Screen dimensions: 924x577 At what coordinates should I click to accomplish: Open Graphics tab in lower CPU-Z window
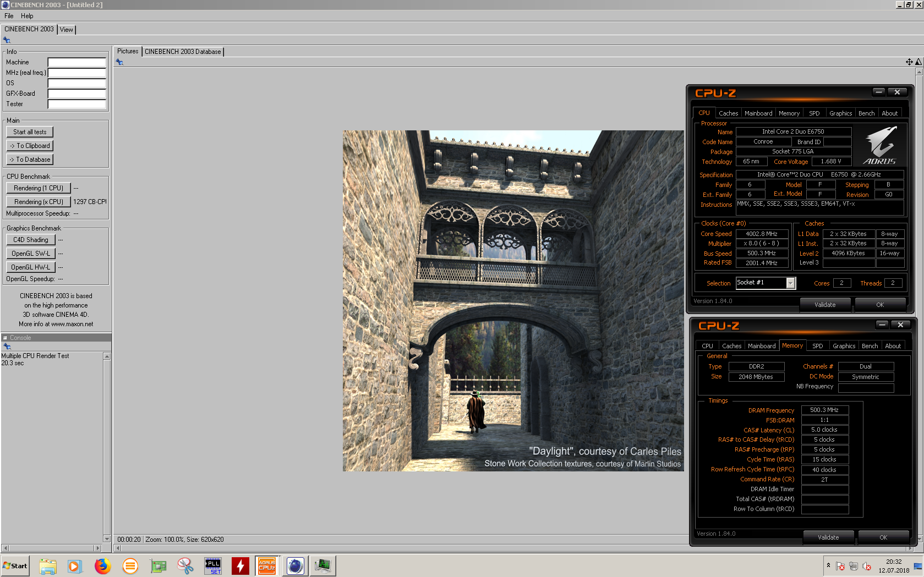pyautogui.click(x=844, y=346)
